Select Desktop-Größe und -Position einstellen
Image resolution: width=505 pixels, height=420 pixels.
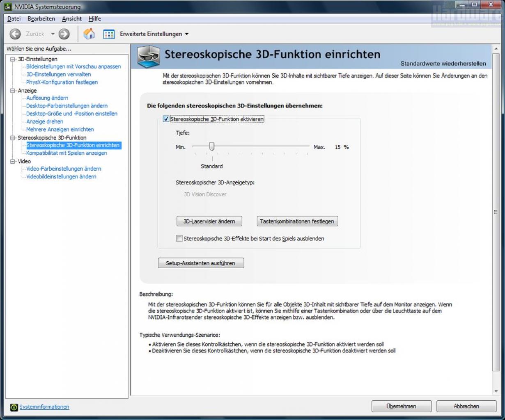[72, 114]
